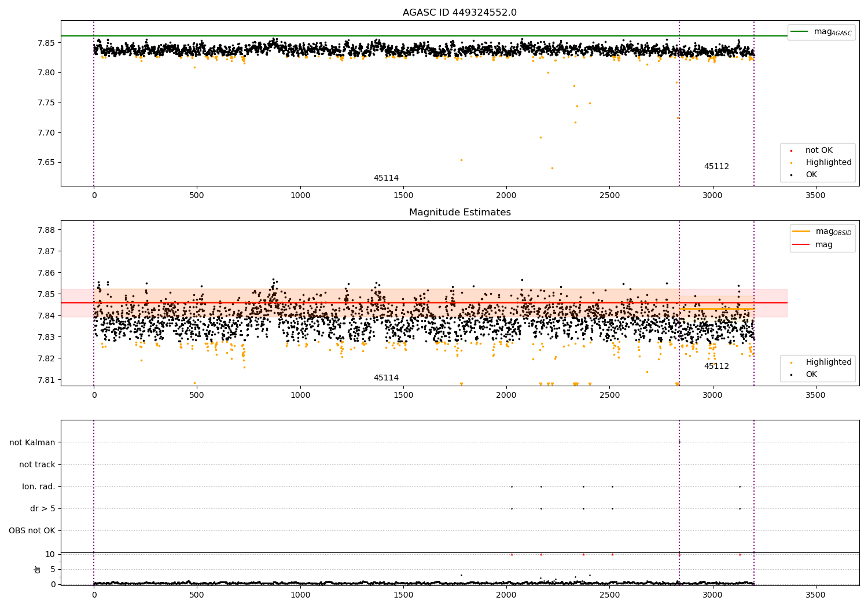The image size is (868, 608).
Task: Click the 7.81 tick on Magnitude Estimates y-axis
Action: pos(45,380)
